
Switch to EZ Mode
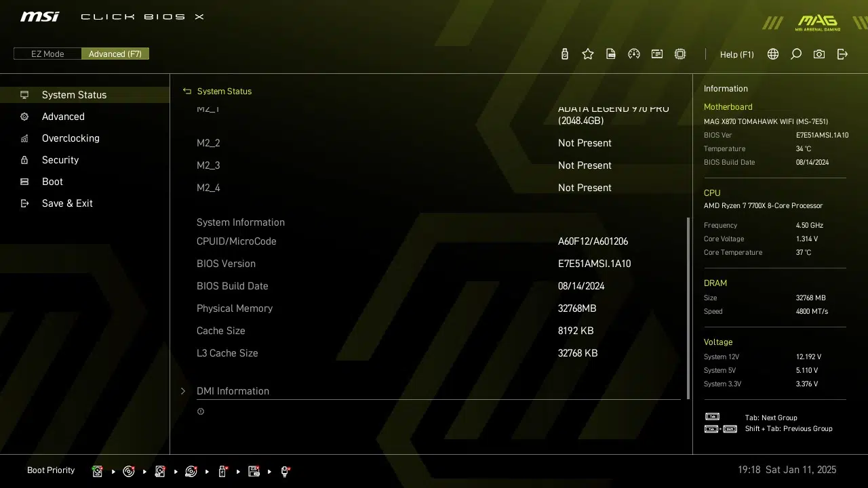tap(47, 54)
